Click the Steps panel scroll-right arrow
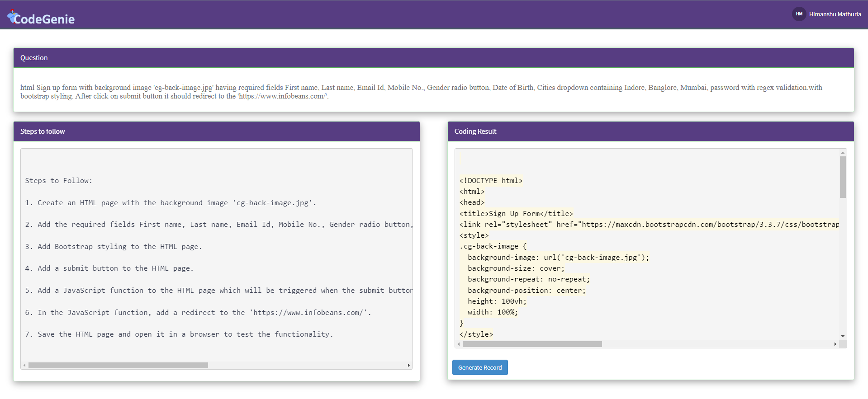 click(x=409, y=365)
